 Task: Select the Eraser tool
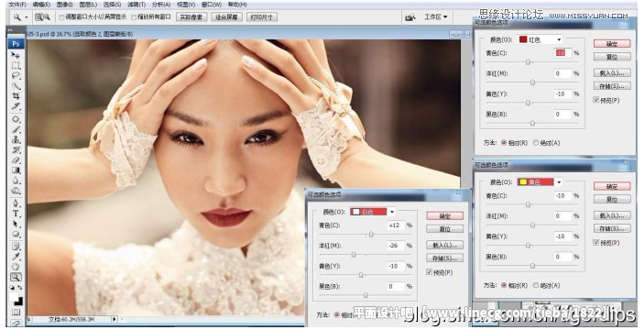coord(16,160)
